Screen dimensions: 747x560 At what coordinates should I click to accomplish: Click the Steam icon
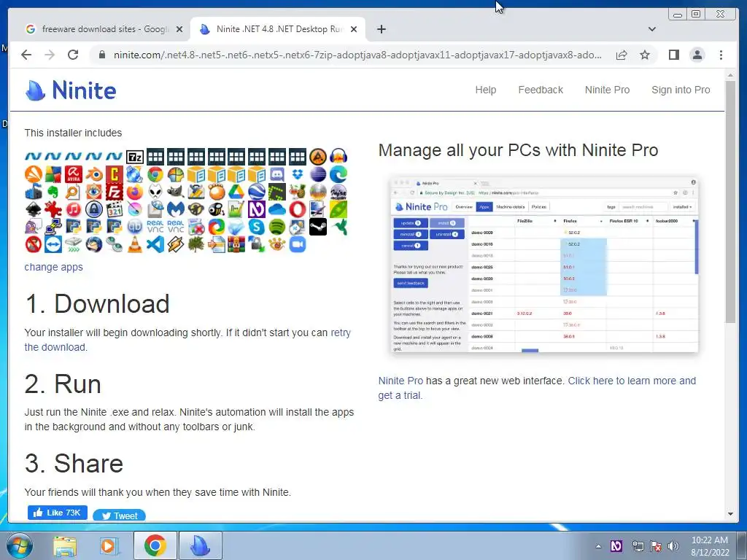pos(318,227)
